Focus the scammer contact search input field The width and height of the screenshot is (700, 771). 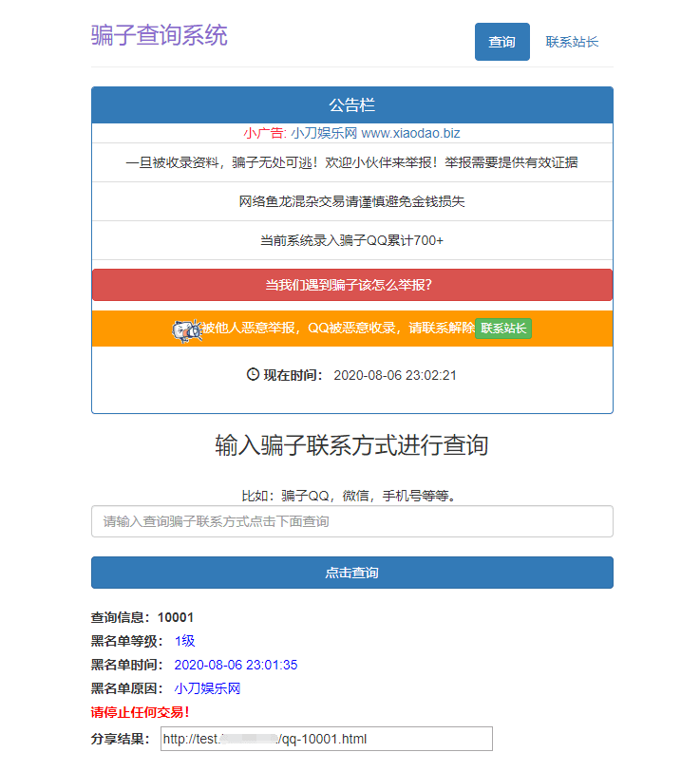(x=351, y=521)
